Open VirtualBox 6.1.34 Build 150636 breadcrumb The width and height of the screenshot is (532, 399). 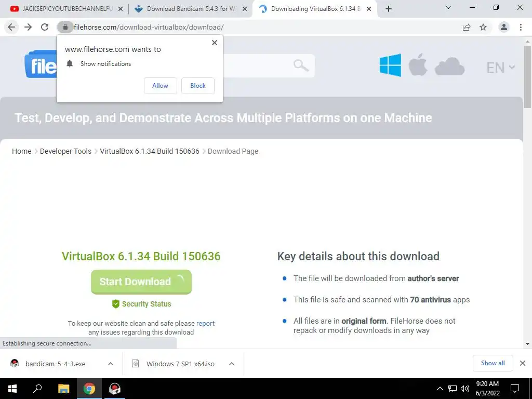click(x=150, y=151)
